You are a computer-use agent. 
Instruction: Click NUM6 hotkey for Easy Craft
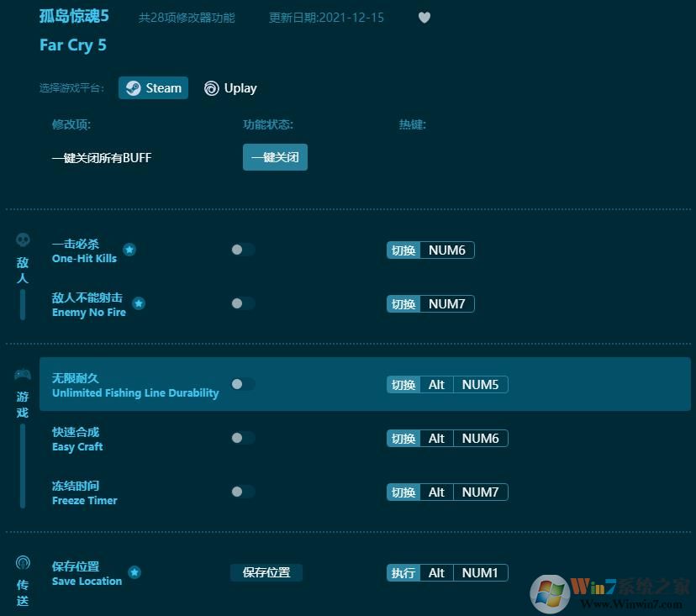(x=480, y=439)
